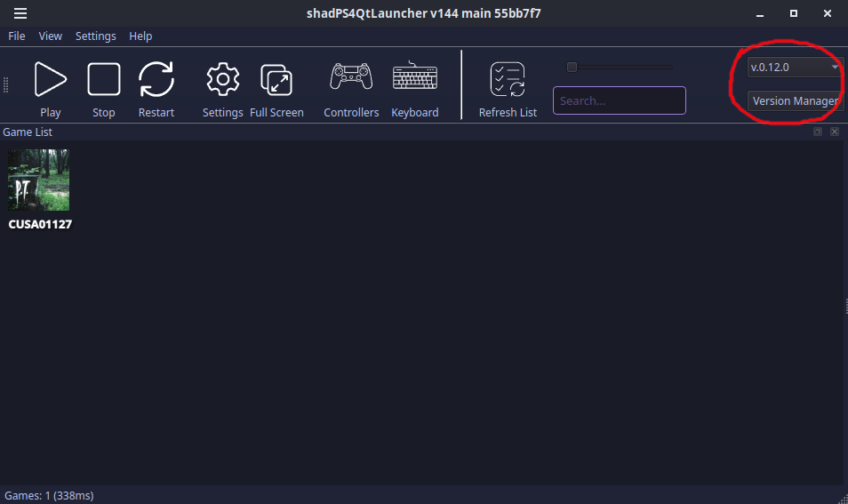
Task: Click the toolbar drag handle grip
Action: 6,85
